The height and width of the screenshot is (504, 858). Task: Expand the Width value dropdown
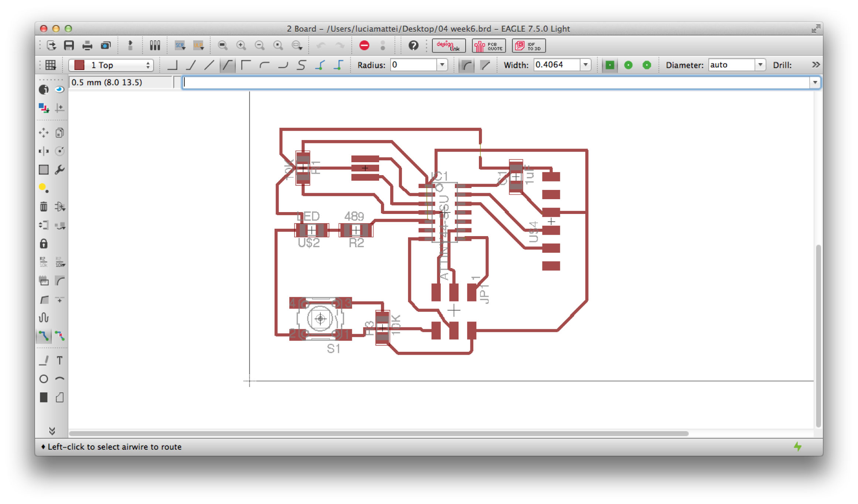585,65
